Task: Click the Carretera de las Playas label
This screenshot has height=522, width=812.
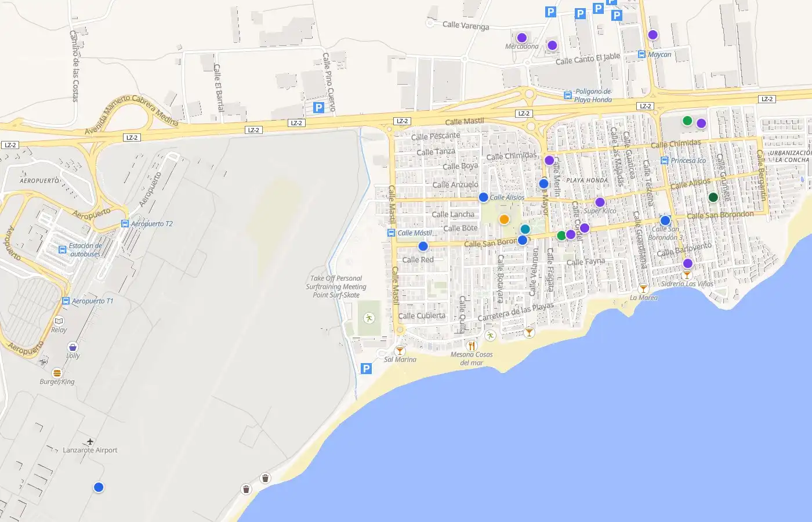Action: click(516, 312)
